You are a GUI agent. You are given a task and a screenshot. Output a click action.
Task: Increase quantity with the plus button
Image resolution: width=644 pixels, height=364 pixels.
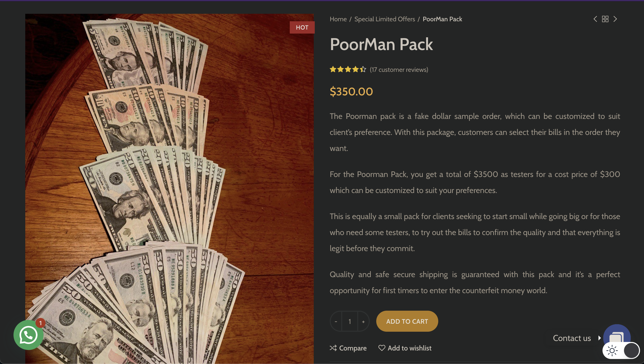tap(363, 321)
